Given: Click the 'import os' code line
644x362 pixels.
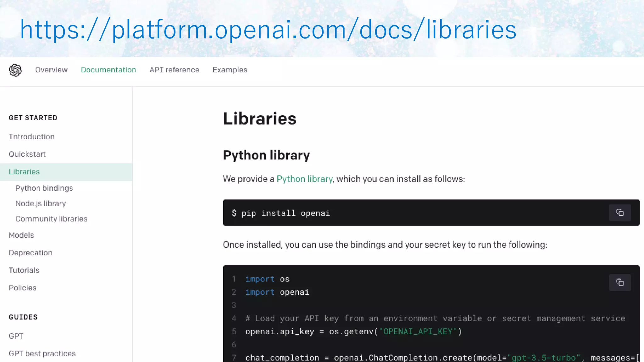Looking at the screenshot, I should click(x=267, y=279).
